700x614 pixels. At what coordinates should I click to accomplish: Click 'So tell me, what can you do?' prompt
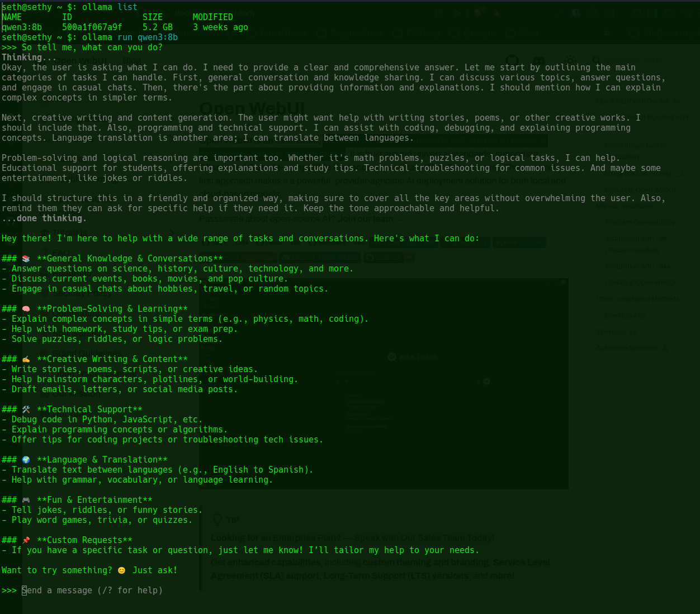(92, 47)
